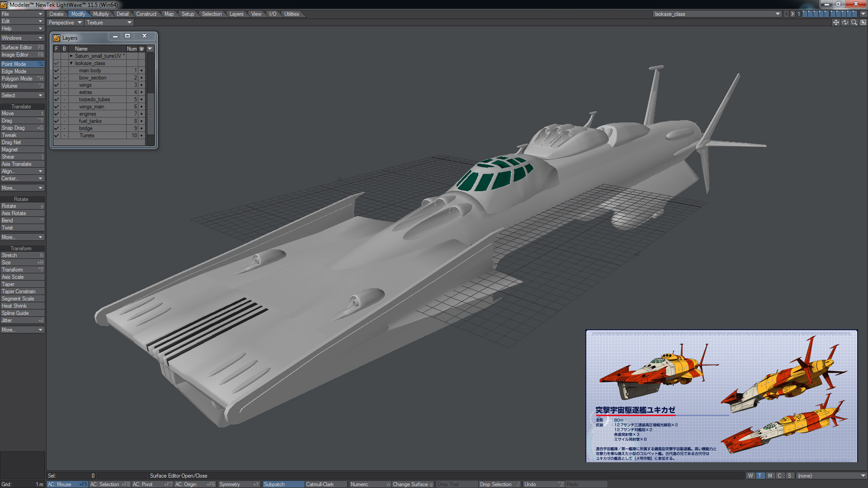Screen dimensions: 868x488
Task: Select the T texture map button
Action: coord(760,476)
